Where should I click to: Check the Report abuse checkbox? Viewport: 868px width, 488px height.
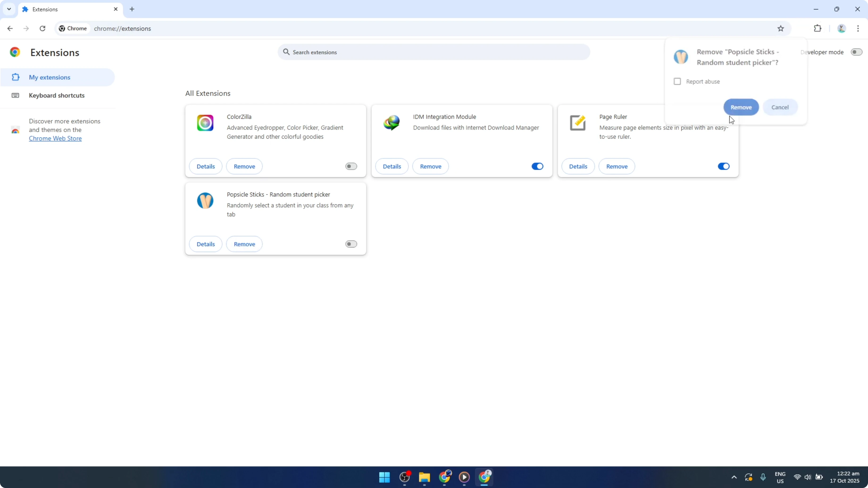click(x=678, y=81)
